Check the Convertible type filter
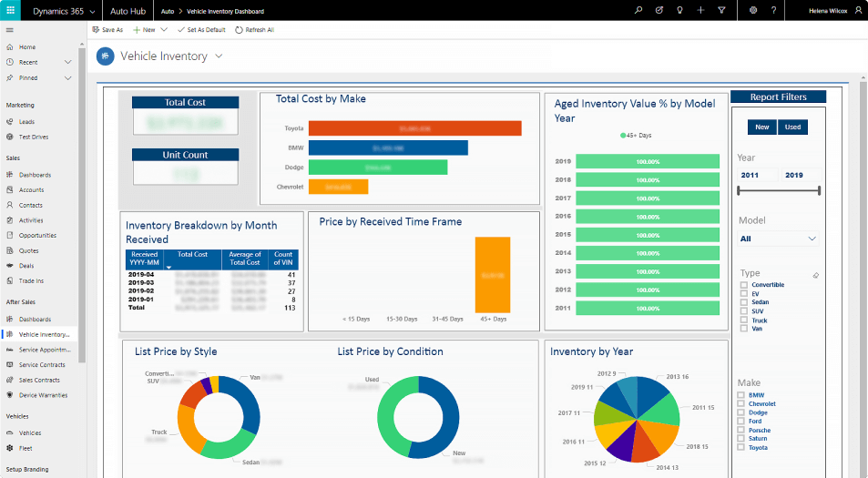The image size is (868, 478). click(x=743, y=285)
